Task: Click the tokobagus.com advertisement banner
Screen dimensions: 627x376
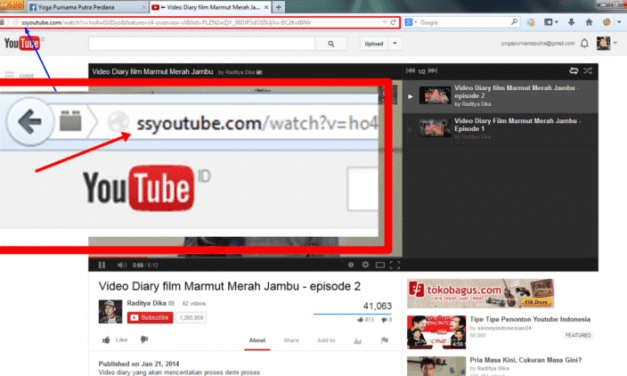Action: (x=480, y=294)
